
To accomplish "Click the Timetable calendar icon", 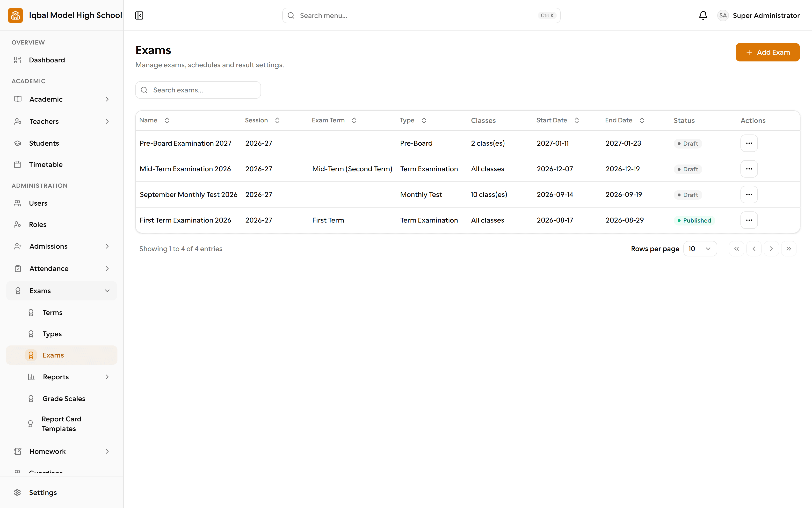I will click(17, 165).
